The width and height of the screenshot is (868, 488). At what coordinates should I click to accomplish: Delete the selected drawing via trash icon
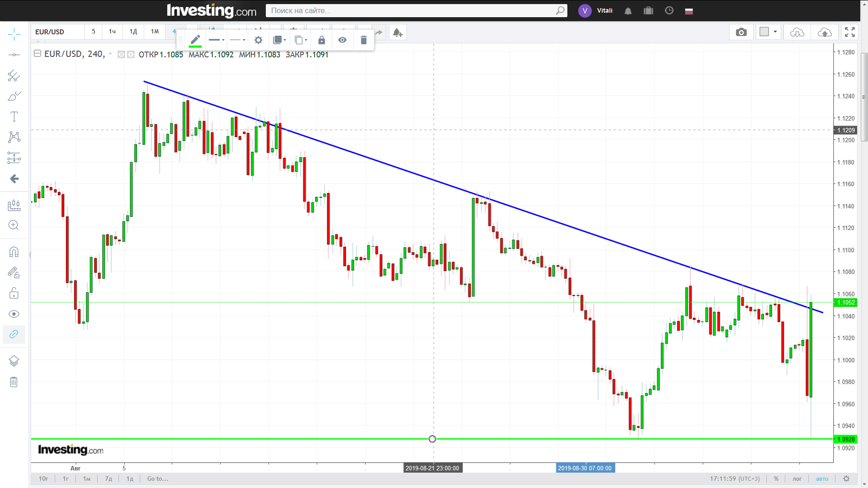click(363, 40)
